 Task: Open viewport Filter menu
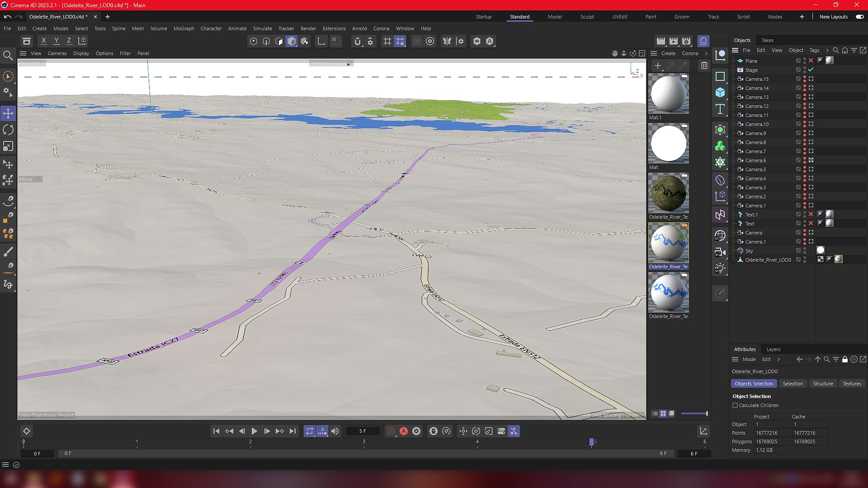[125, 53]
